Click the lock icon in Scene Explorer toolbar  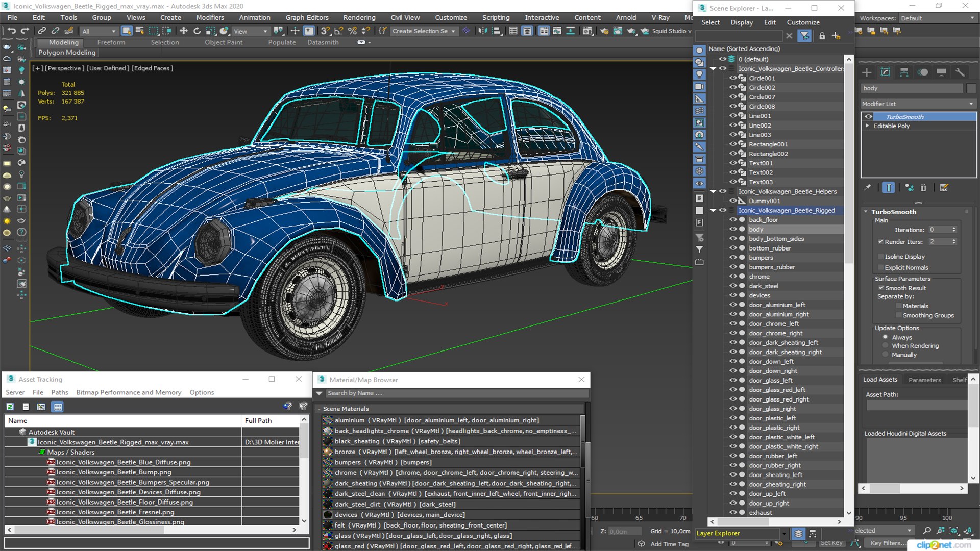click(822, 36)
